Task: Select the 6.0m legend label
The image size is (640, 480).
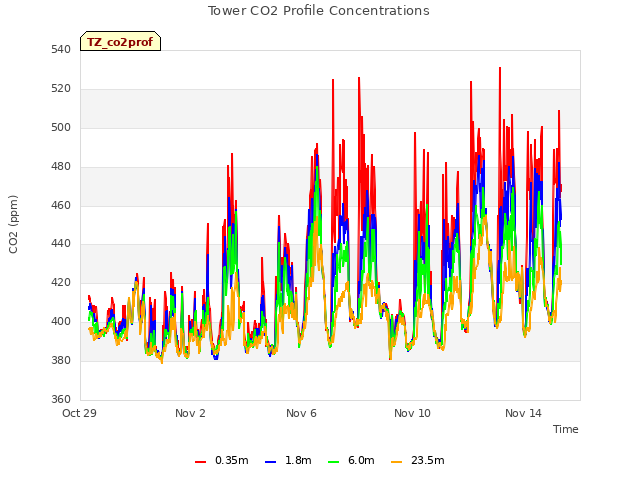Action: [361, 460]
